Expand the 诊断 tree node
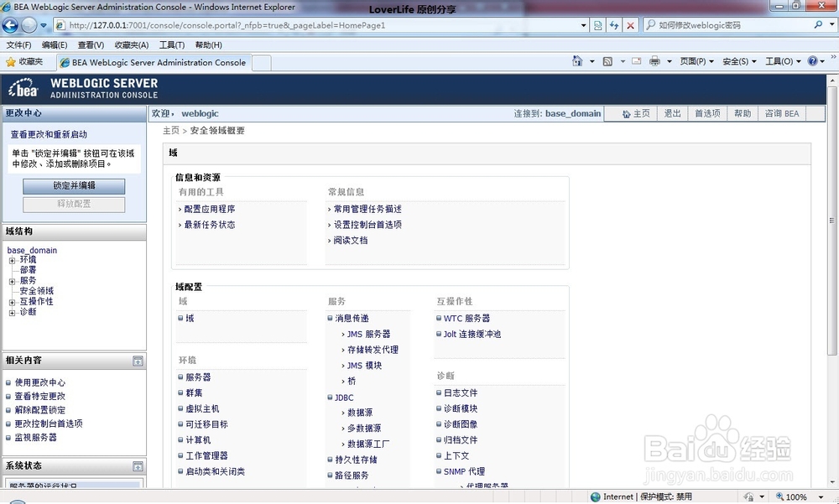Image resolution: width=839 pixels, height=504 pixels. (11, 311)
